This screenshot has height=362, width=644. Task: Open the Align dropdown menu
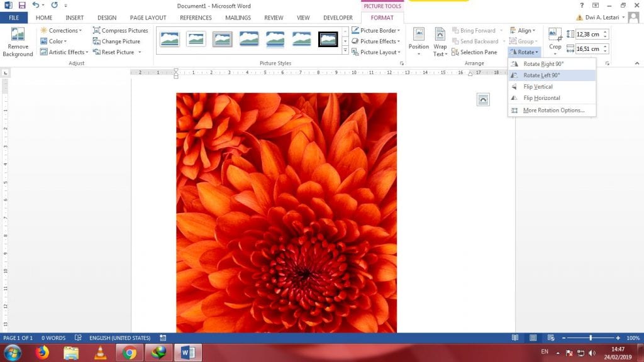(x=524, y=30)
